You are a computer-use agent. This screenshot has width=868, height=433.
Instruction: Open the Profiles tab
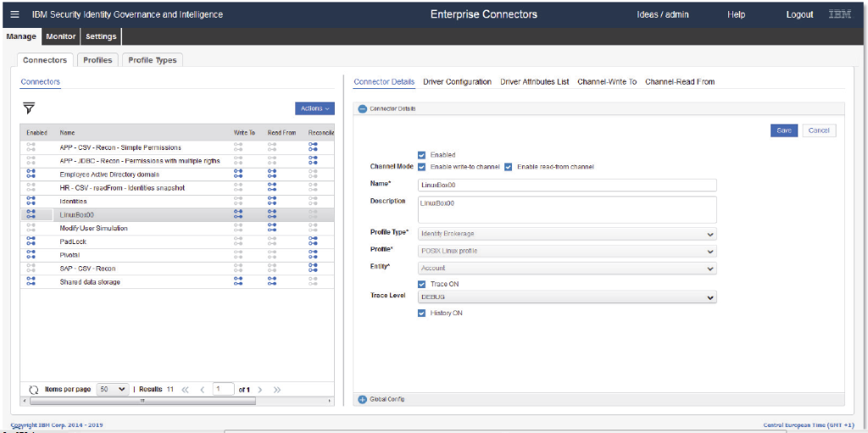coord(97,60)
